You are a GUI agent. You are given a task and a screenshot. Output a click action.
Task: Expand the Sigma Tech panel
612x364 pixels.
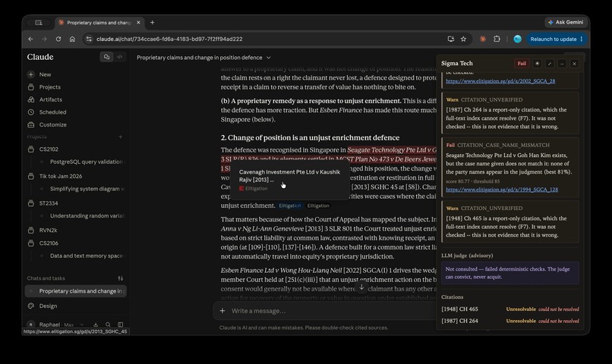550,64
